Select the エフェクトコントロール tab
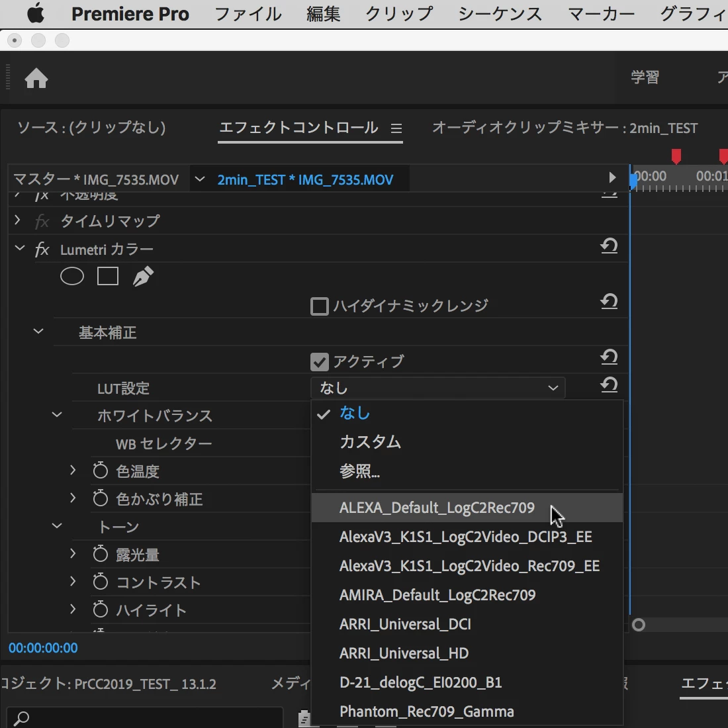Image resolution: width=728 pixels, height=728 pixels. (x=298, y=128)
